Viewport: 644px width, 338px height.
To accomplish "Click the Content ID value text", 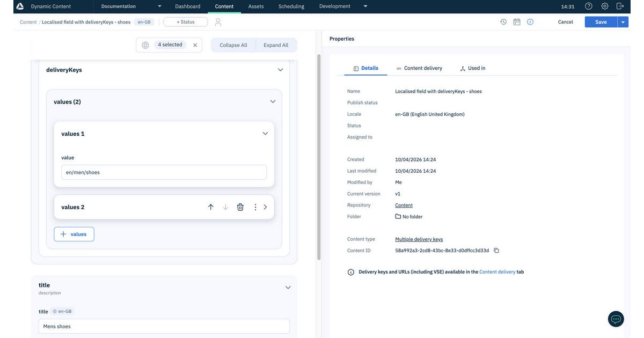I will pyautogui.click(x=442, y=251).
